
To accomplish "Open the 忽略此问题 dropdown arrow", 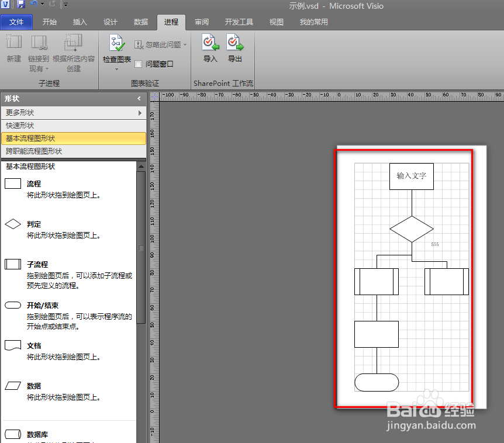I will click(185, 44).
